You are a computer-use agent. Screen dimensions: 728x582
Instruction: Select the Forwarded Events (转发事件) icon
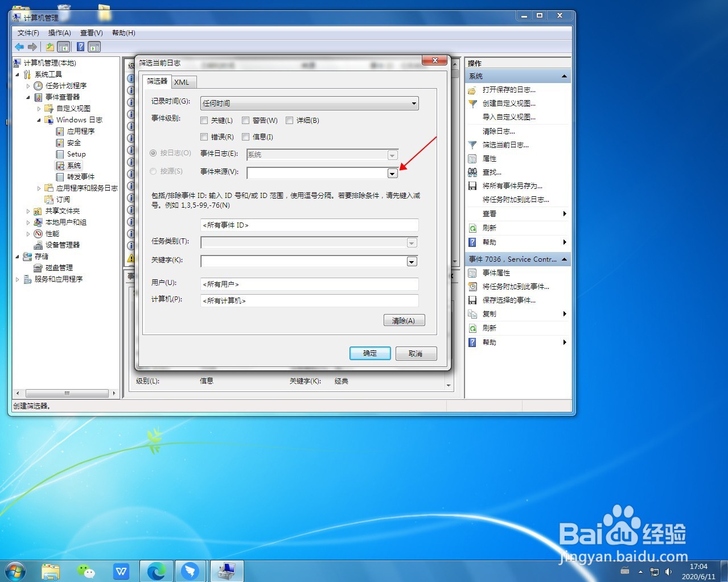[x=60, y=177]
